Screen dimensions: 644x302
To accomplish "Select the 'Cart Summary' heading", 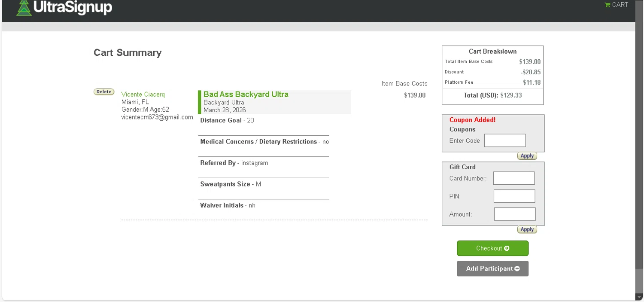I will [x=128, y=53].
